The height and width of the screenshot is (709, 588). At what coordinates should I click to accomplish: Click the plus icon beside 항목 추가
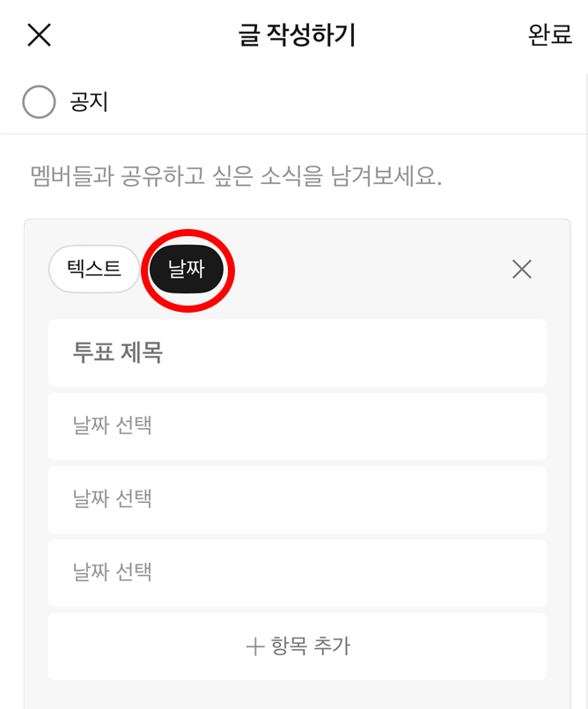click(x=254, y=646)
